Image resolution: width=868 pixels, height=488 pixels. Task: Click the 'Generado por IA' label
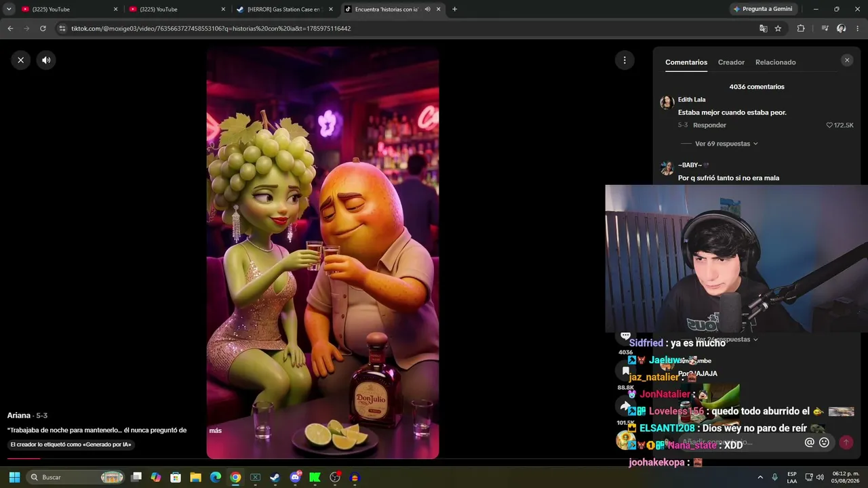pos(71,445)
